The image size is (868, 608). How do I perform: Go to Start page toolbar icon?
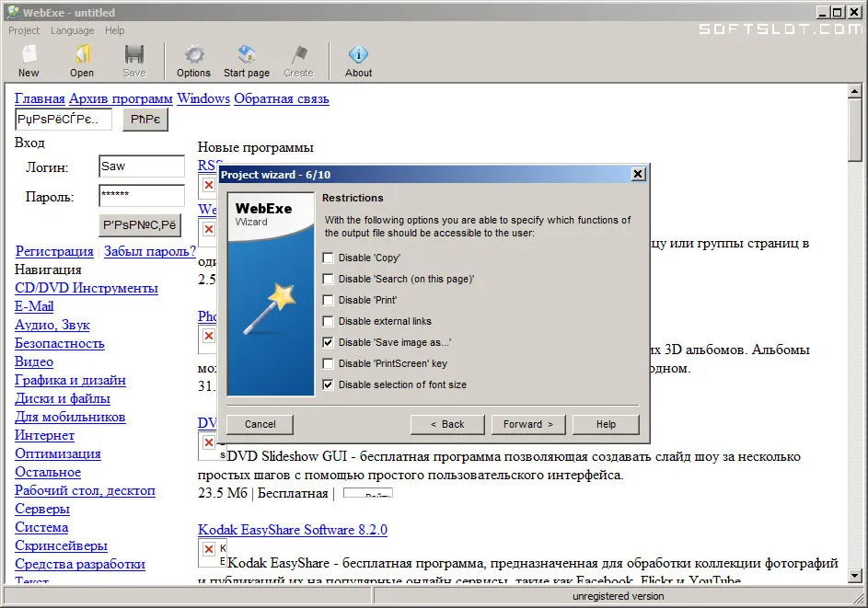tap(247, 54)
